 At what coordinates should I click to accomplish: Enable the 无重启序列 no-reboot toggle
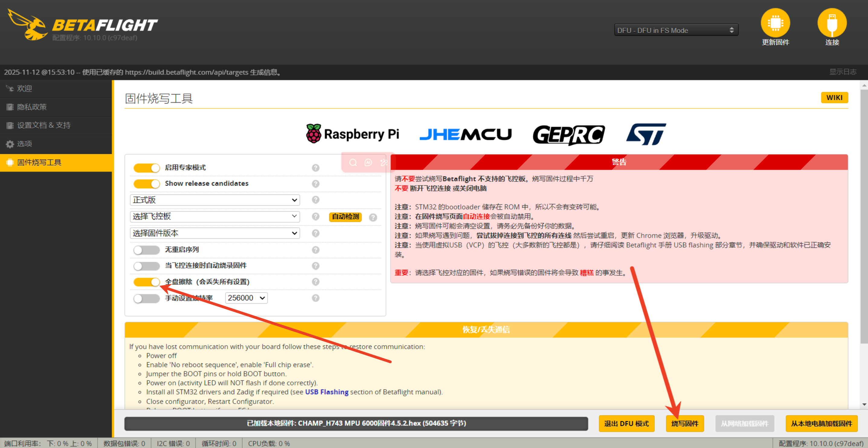point(147,250)
